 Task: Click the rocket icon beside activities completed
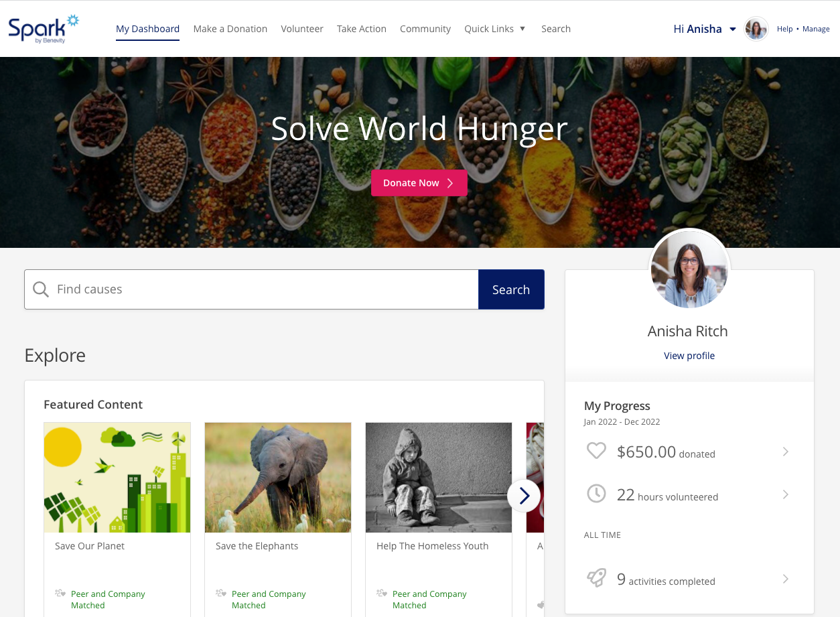point(596,577)
